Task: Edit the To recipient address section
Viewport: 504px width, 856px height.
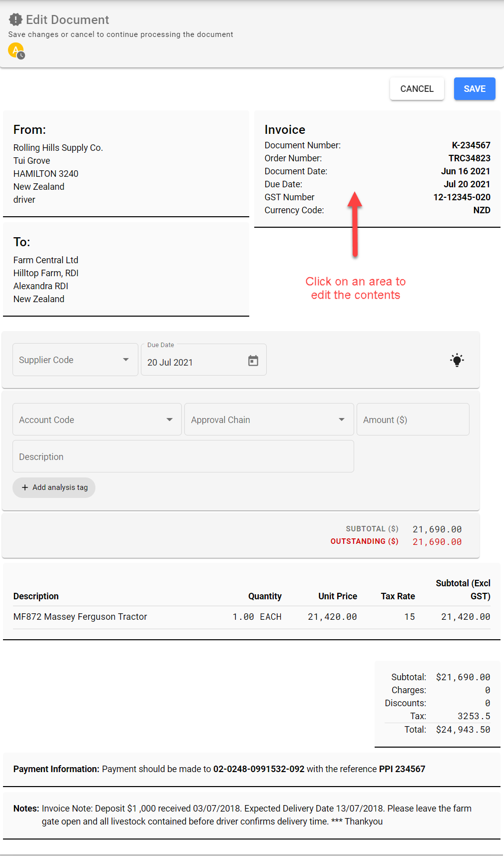Action: 126,270
